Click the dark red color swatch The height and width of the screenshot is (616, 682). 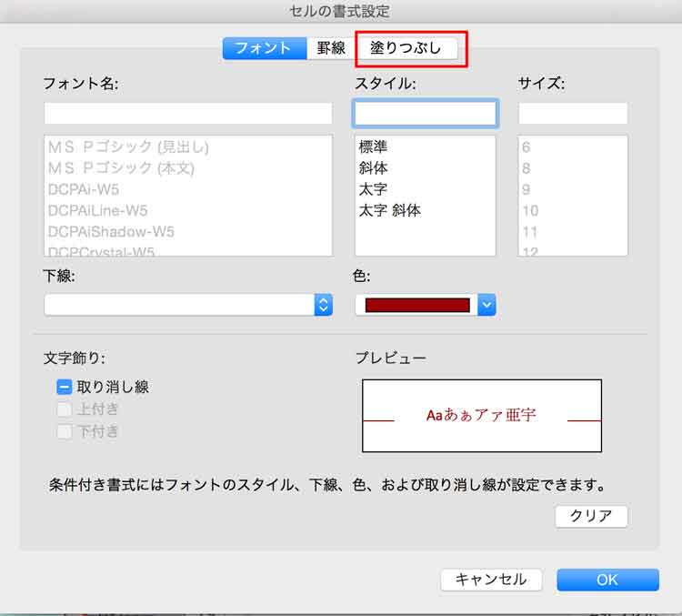point(416,306)
